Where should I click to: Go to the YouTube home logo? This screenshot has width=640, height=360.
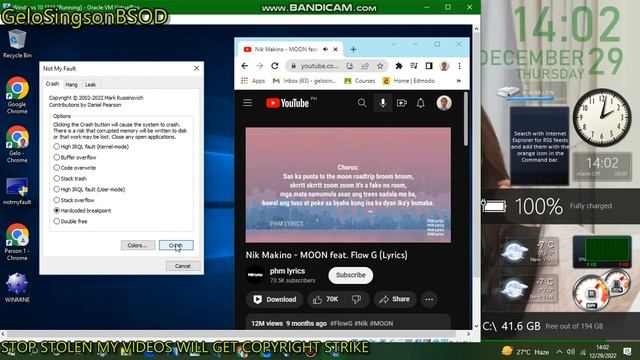(288, 103)
